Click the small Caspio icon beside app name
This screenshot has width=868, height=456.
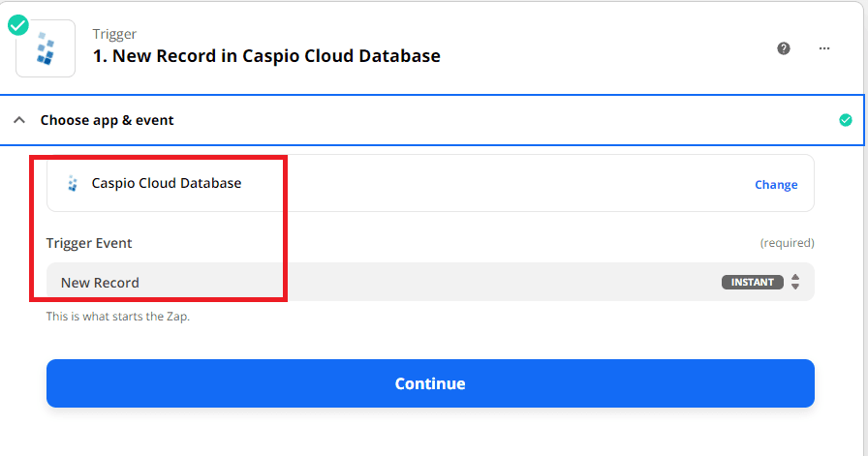73,183
